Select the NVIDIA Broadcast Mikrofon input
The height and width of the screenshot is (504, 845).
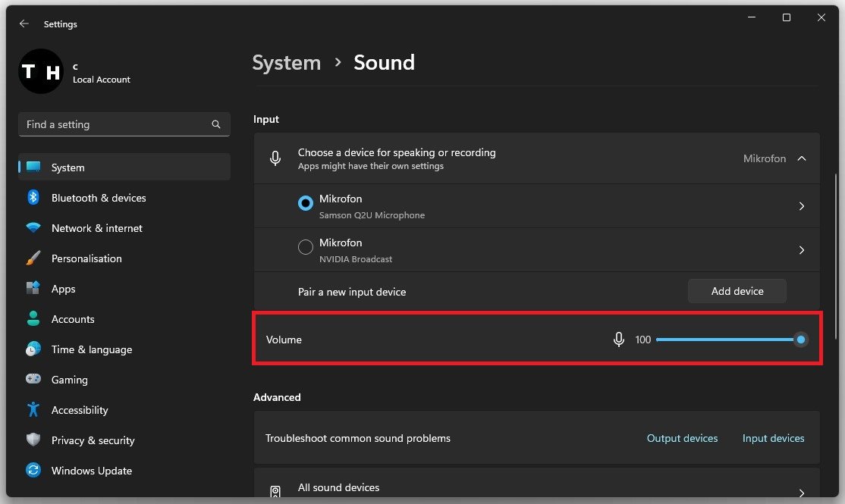coord(305,247)
